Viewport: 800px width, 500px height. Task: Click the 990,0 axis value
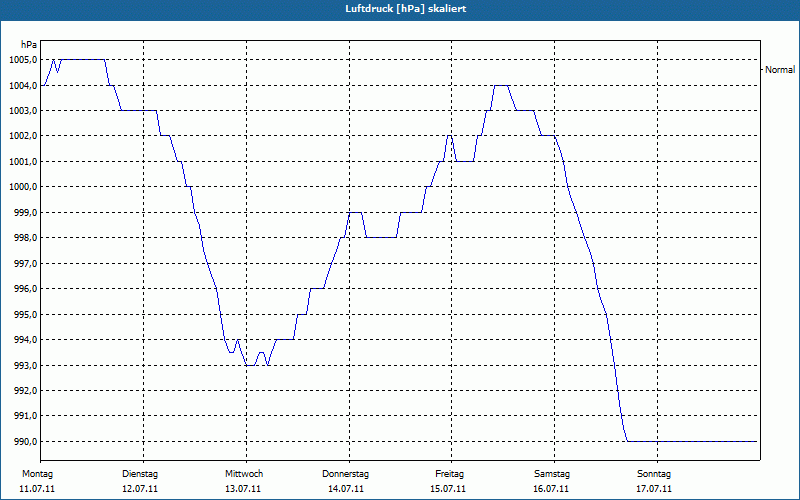[x=25, y=441]
